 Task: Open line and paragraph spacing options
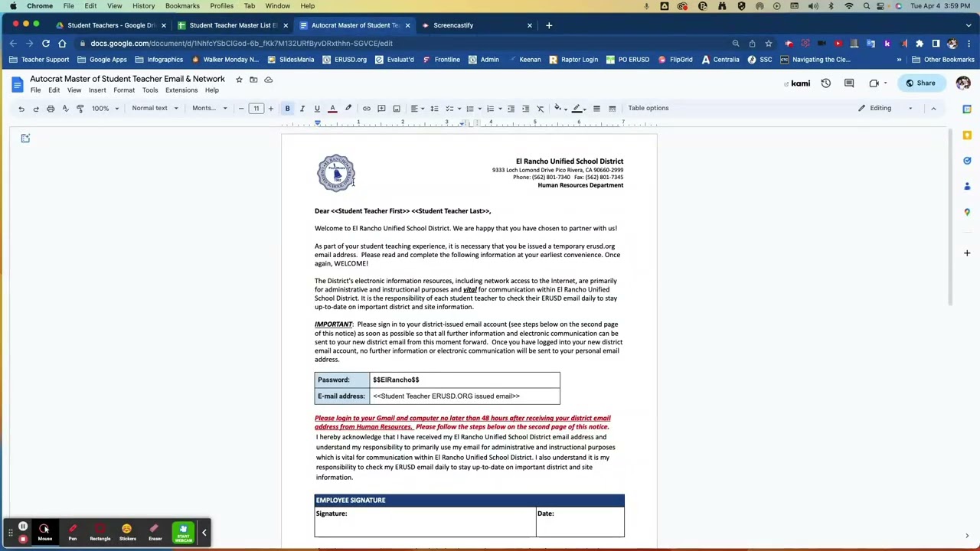tap(434, 109)
